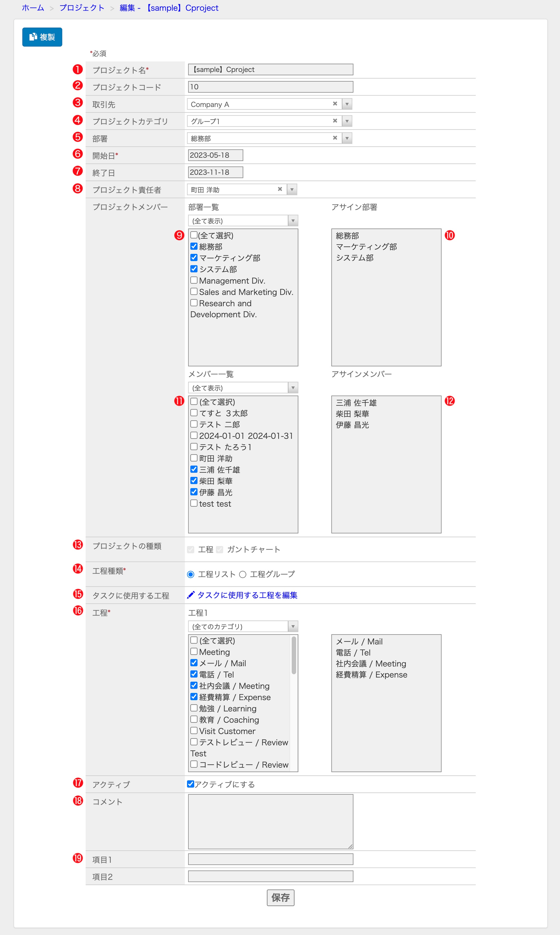
Task: Check 全て選択 in the department list
Action: [x=194, y=235]
